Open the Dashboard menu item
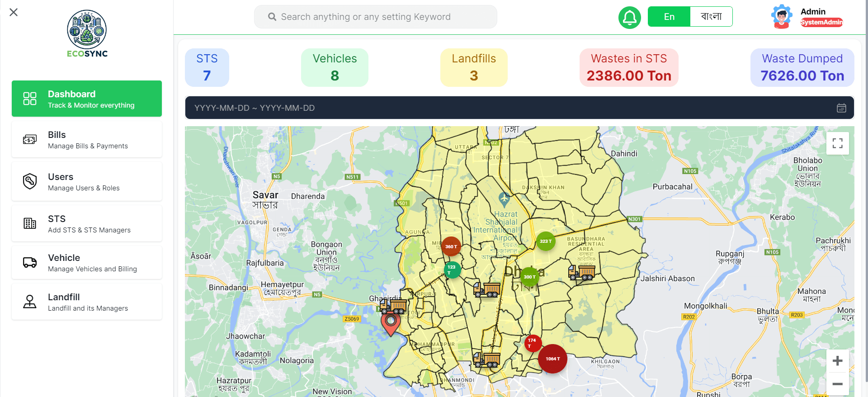868x397 pixels. tap(87, 99)
